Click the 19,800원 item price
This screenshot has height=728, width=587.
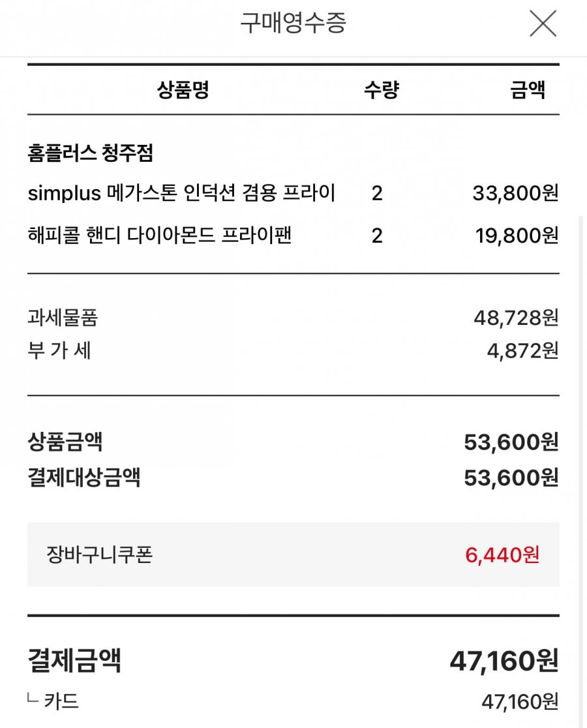coord(517,235)
